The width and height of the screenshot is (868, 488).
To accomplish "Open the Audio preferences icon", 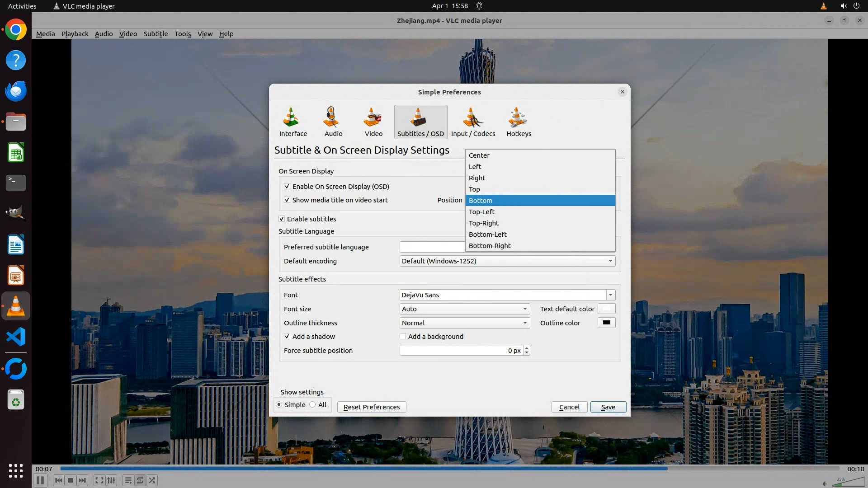I will 333,121.
